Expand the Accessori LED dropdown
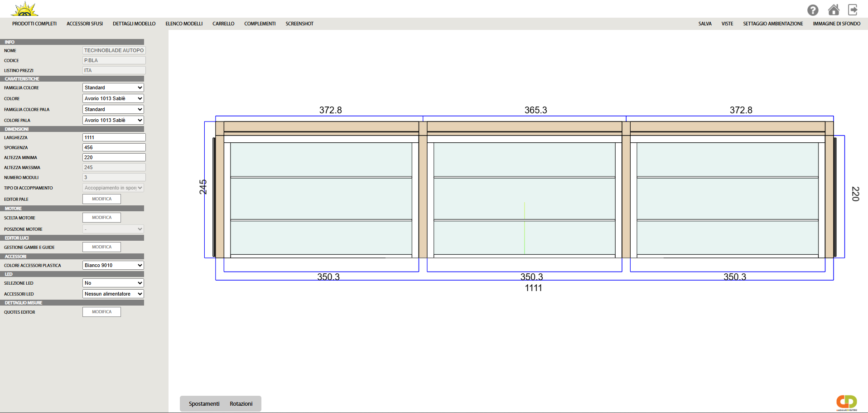The height and width of the screenshot is (413, 868). click(x=113, y=294)
